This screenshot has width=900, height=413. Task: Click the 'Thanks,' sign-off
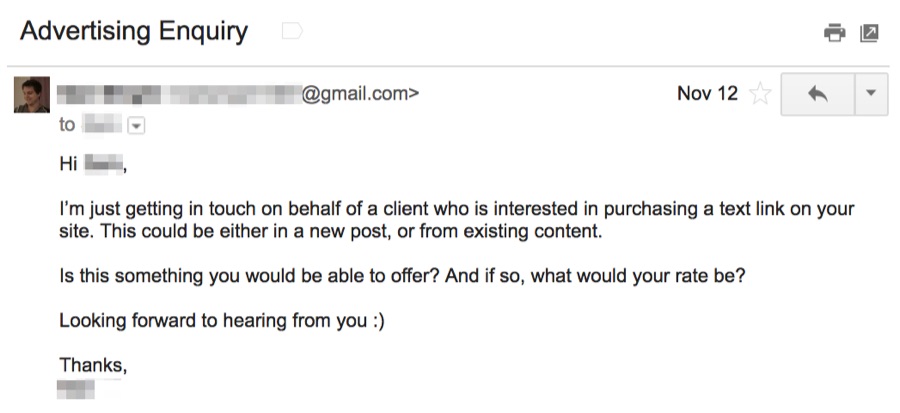point(93,365)
